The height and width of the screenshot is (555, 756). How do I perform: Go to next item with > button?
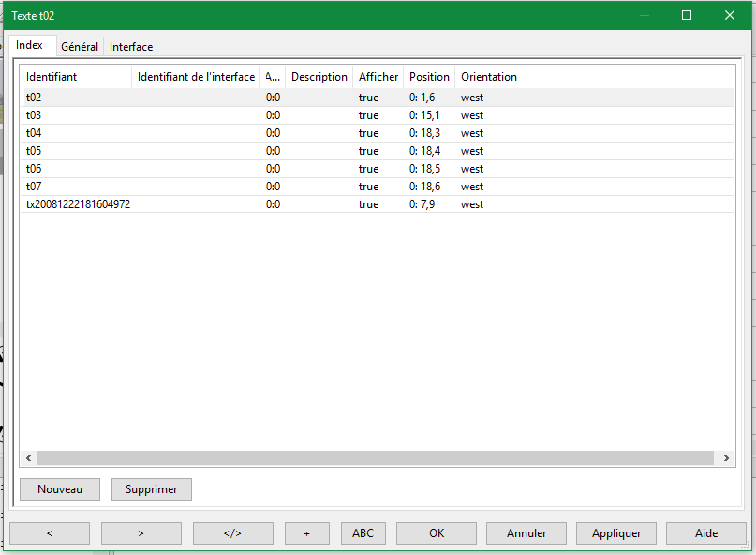141,533
